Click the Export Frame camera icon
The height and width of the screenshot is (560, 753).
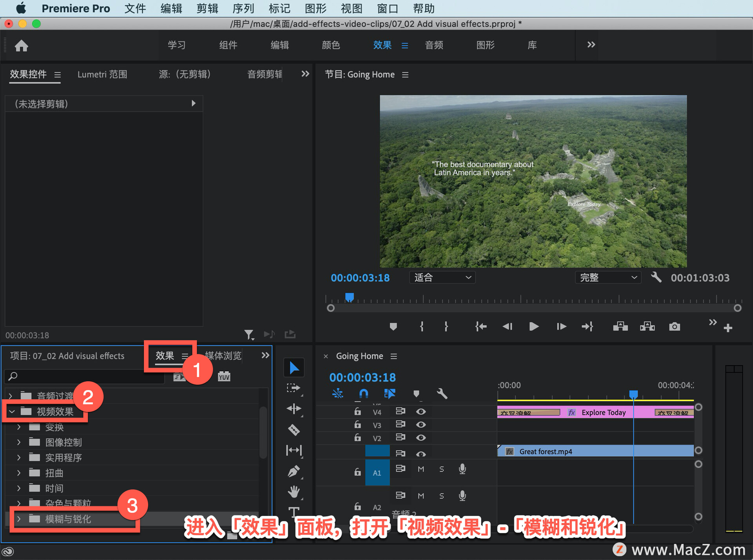click(x=674, y=326)
